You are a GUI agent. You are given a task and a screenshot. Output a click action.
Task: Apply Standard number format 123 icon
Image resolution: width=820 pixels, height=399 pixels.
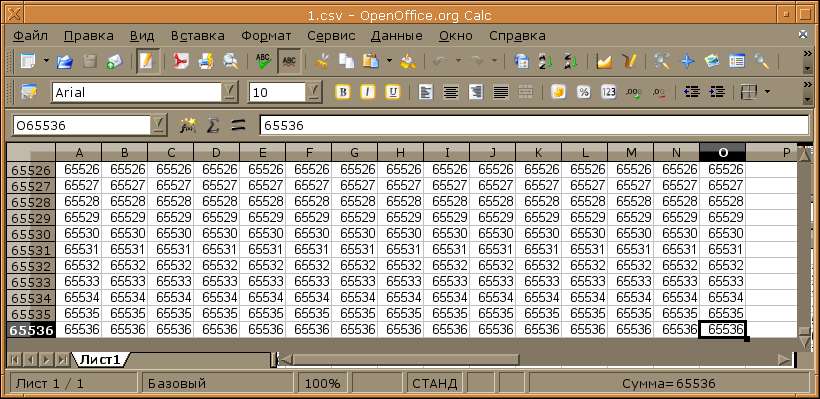click(x=608, y=93)
